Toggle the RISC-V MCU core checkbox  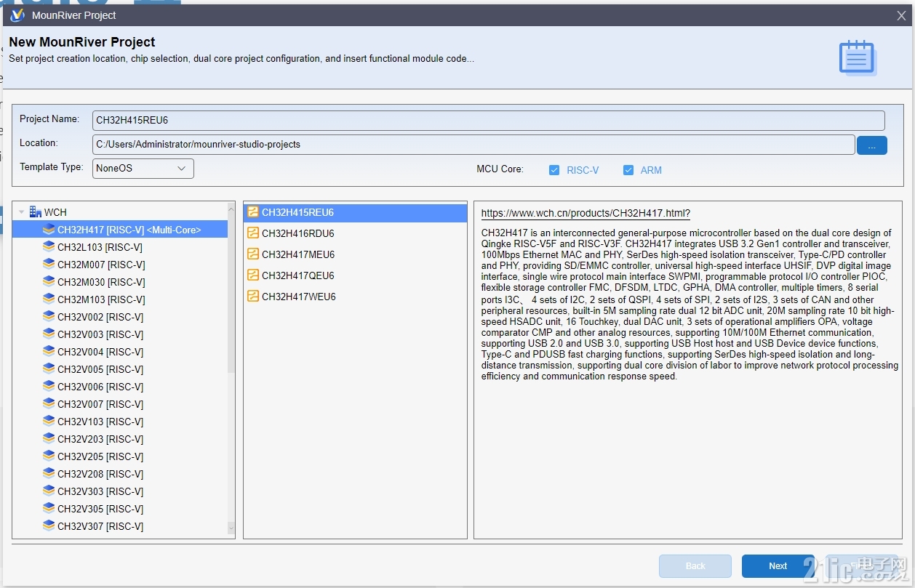click(x=554, y=170)
